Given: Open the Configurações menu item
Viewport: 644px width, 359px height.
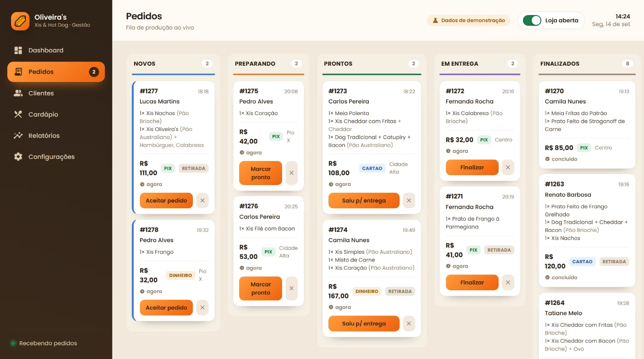Looking at the screenshot, I should tap(56, 157).
